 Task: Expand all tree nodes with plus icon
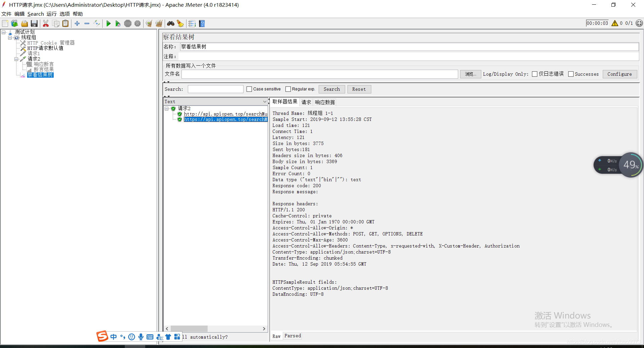point(77,23)
